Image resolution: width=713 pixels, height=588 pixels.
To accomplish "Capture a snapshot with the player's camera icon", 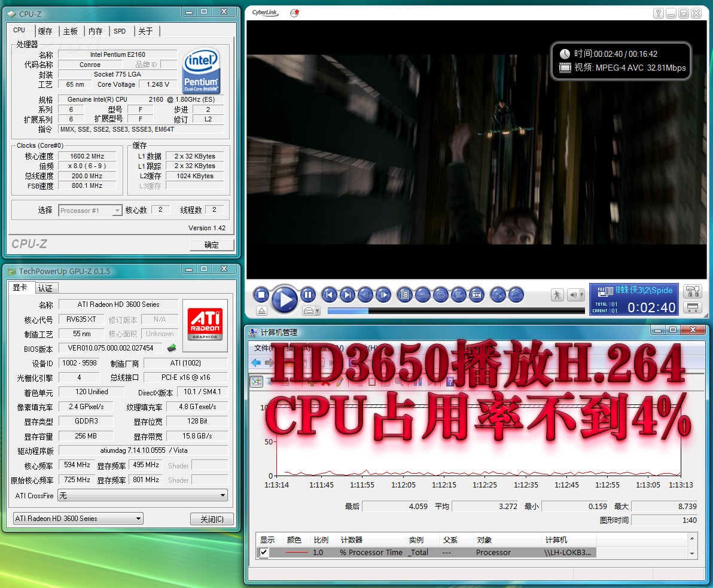I will [x=477, y=295].
